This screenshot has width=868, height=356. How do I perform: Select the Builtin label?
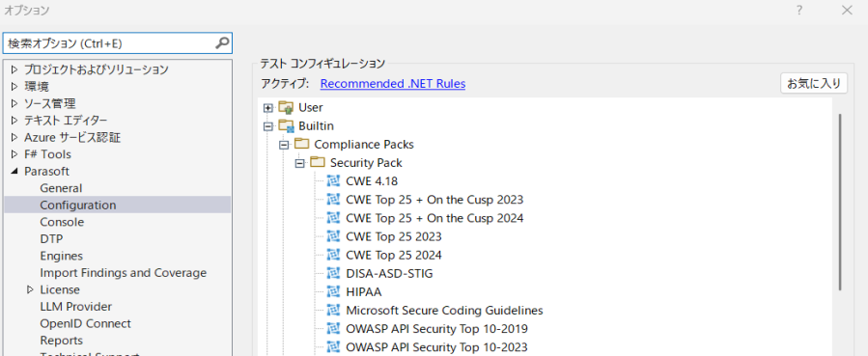pos(316,126)
